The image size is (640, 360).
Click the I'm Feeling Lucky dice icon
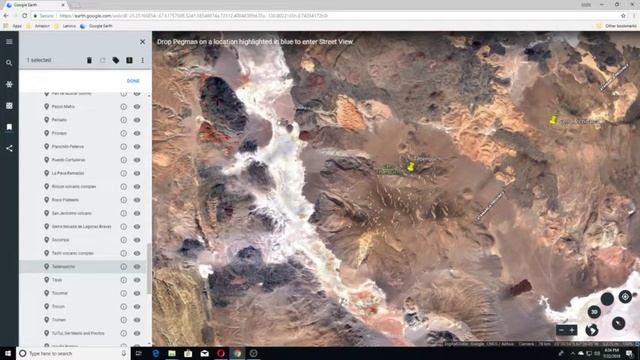pos(9,106)
